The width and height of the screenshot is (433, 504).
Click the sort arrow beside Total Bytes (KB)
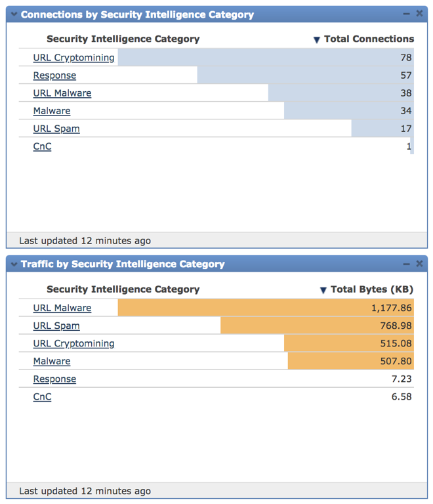[x=323, y=290]
